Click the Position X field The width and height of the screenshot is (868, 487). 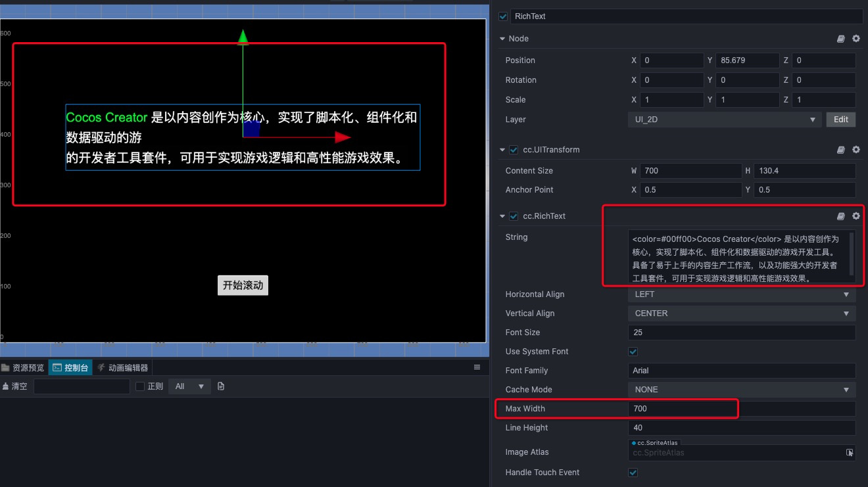672,60
